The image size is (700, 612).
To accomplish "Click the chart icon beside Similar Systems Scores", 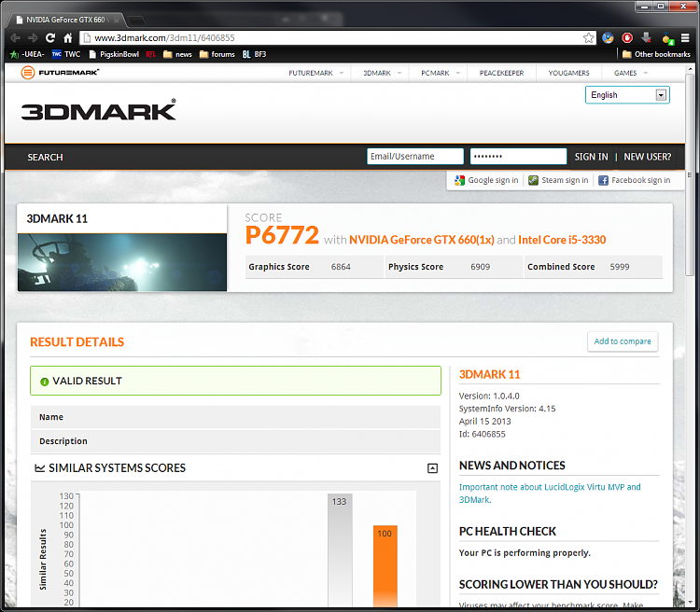I will tap(40, 468).
